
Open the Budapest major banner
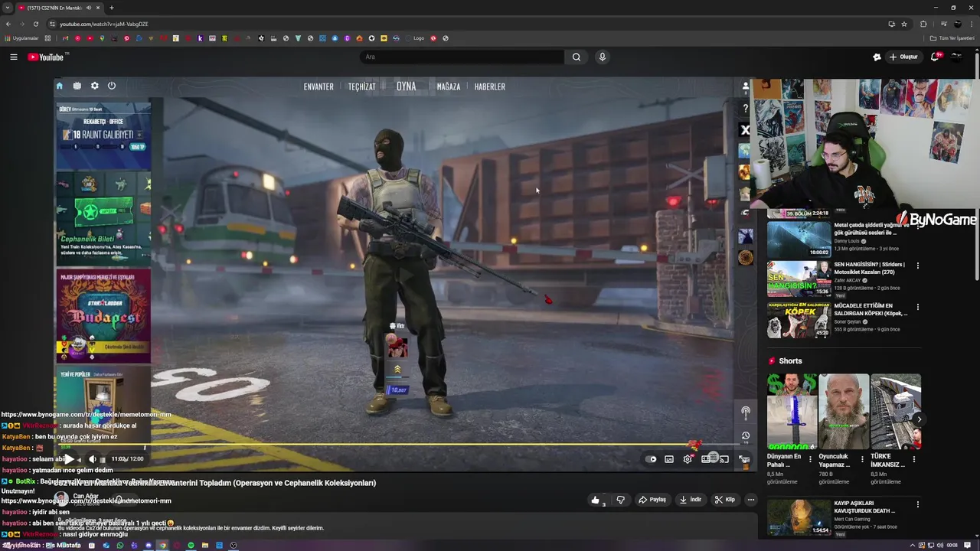pos(103,316)
